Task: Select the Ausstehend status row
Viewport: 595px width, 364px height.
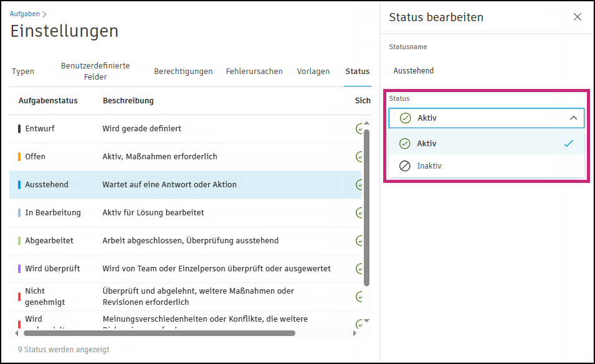Action: click(x=185, y=185)
